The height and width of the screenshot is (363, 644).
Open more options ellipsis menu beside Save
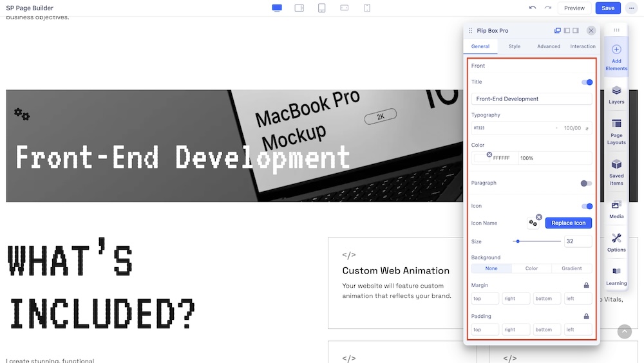[x=631, y=8]
